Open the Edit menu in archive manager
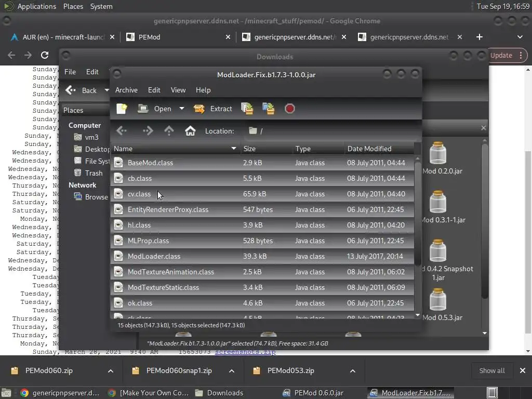The width and height of the screenshot is (532, 399). (154, 90)
